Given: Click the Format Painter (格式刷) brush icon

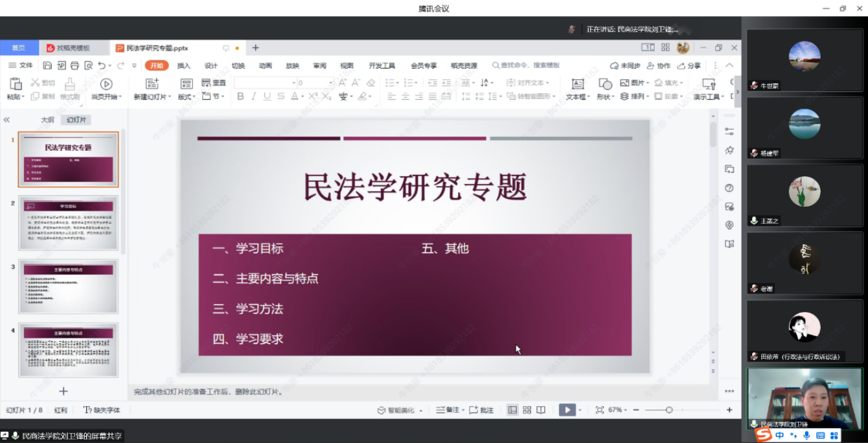Looking at the screenshot, I should pyautogui.click(x=69, y=84).
